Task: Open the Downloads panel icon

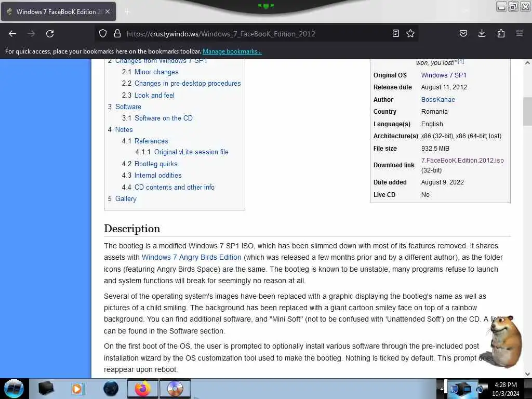Action: (482, 33)
